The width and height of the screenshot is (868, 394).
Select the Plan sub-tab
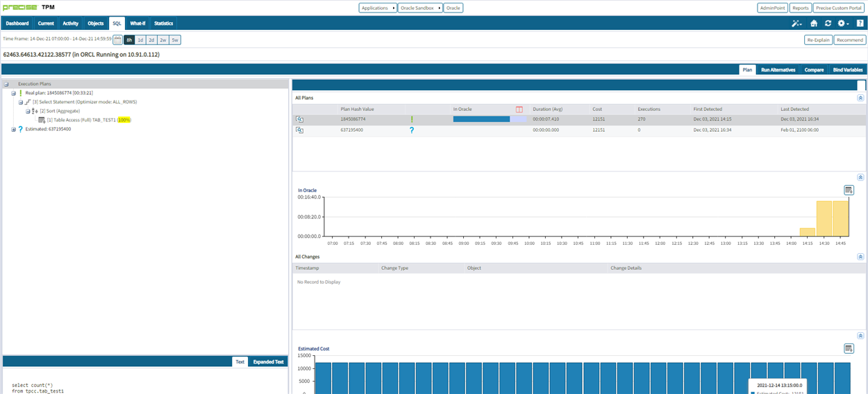coord(747,69)
